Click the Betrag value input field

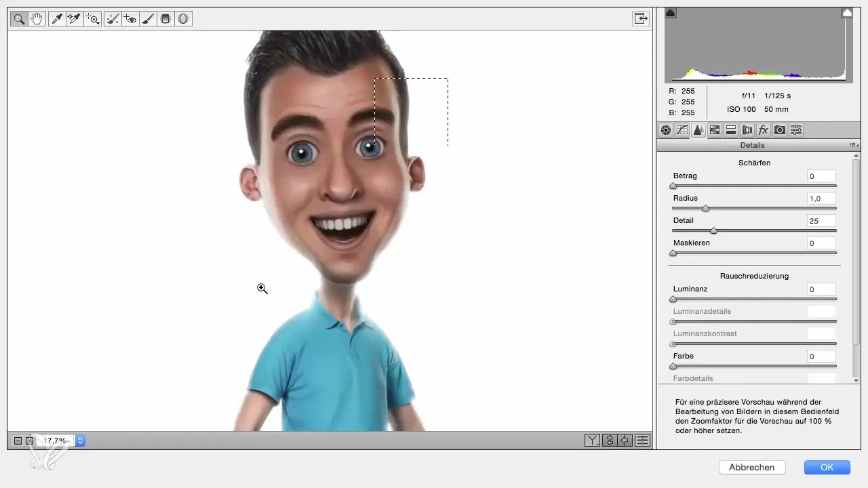tap(821, 176)
